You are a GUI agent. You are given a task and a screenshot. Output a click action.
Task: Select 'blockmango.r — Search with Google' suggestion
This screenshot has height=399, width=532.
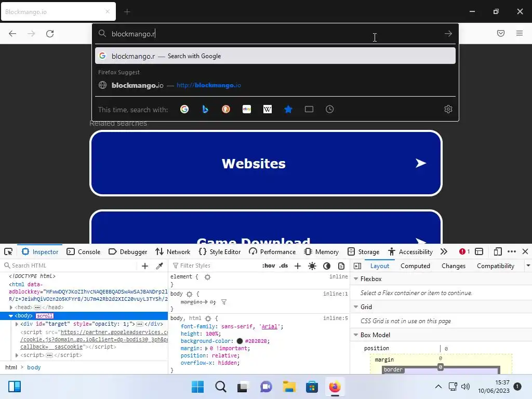click(275, 56)
